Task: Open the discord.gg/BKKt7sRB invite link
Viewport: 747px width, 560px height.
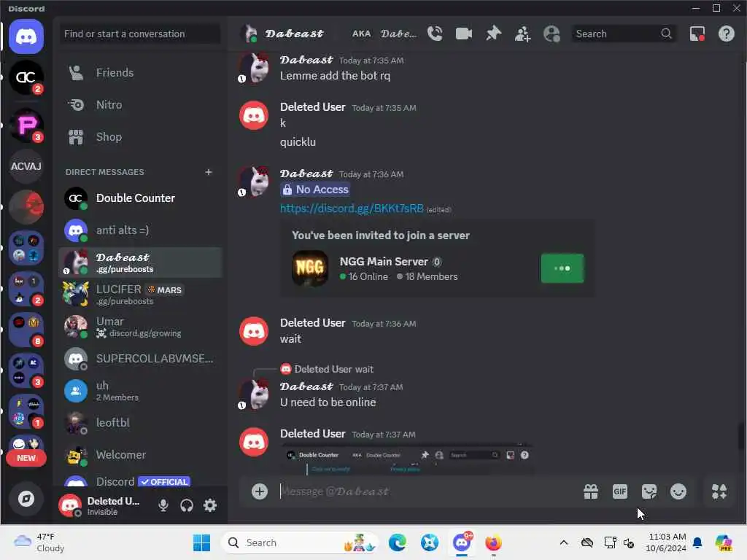Action: pyautogui.click(x=352, y=209)
